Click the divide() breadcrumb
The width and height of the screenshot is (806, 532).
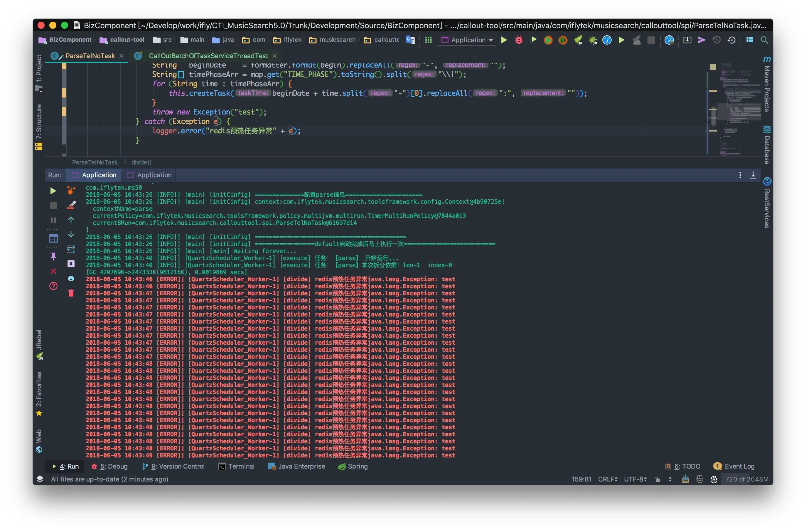(141, 163)
